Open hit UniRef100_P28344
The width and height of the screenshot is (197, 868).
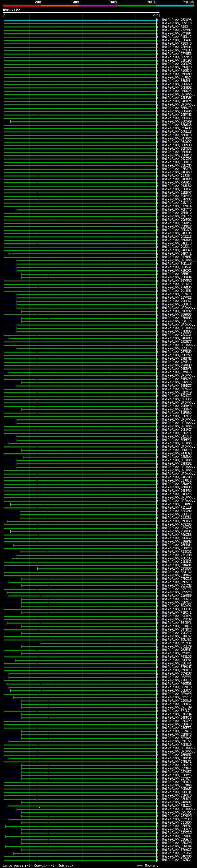tap(177, 26)
